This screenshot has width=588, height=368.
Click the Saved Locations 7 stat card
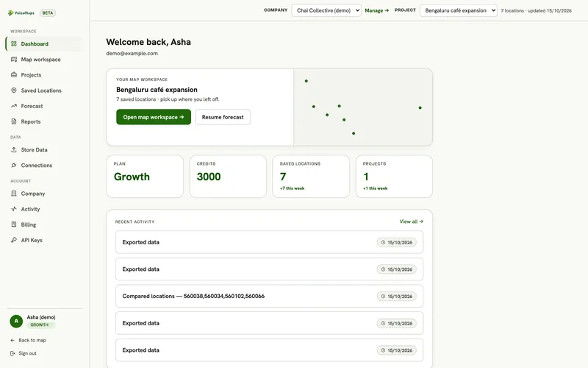[x=311, y=177]
